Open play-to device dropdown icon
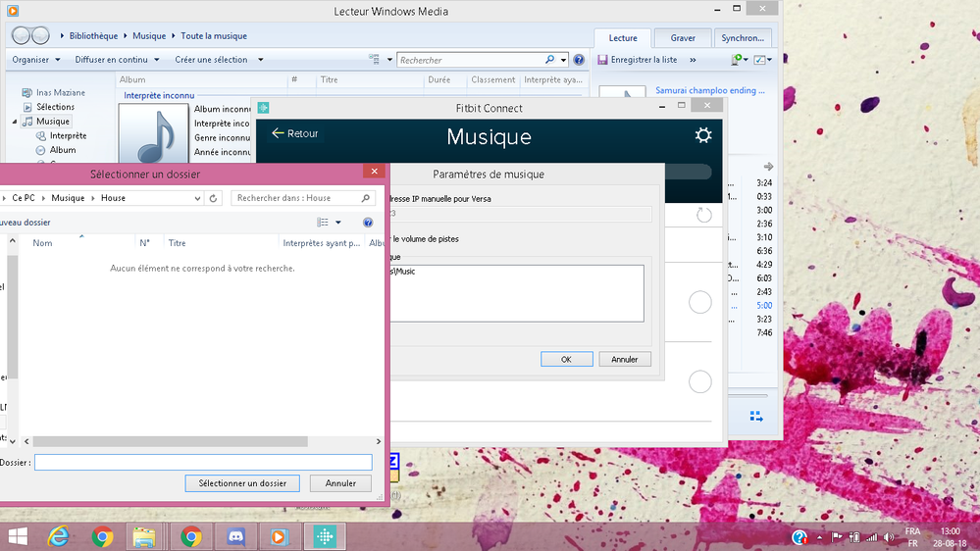The height and width of the screenshot is (551, 980). [x=740, y=60]
